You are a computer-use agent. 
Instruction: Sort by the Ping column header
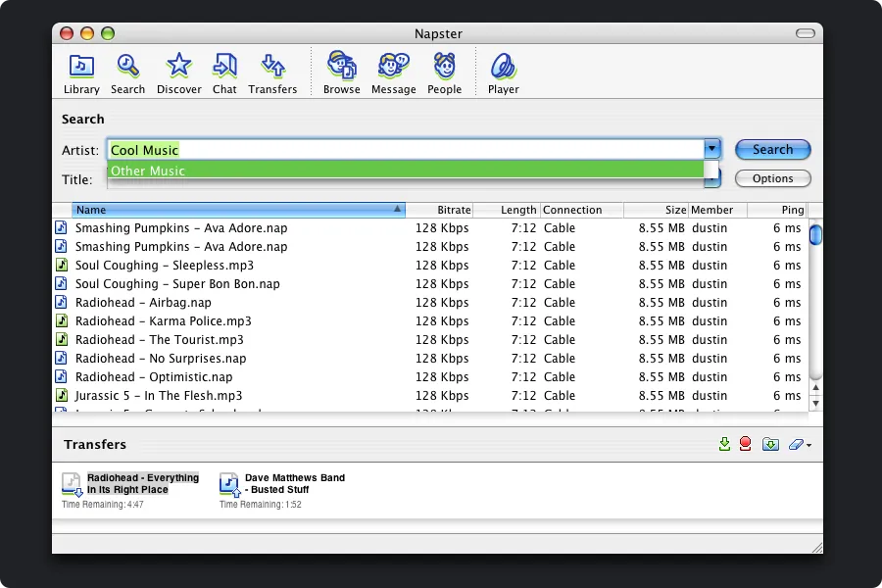[777, 210]
